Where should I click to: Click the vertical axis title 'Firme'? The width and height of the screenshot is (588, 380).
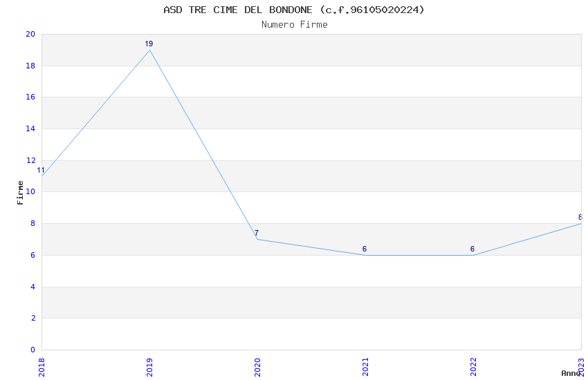20,193
